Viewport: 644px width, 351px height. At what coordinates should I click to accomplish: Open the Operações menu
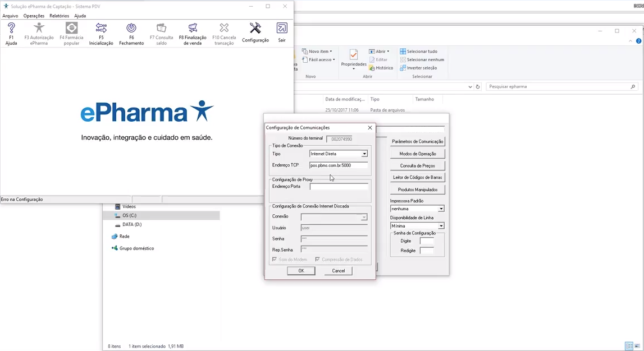coord(33,16)
